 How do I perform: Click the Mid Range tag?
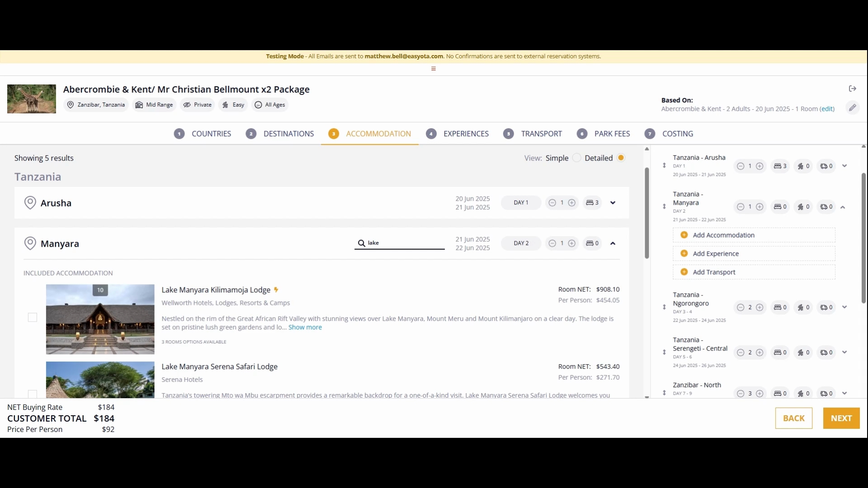(154, 105)
